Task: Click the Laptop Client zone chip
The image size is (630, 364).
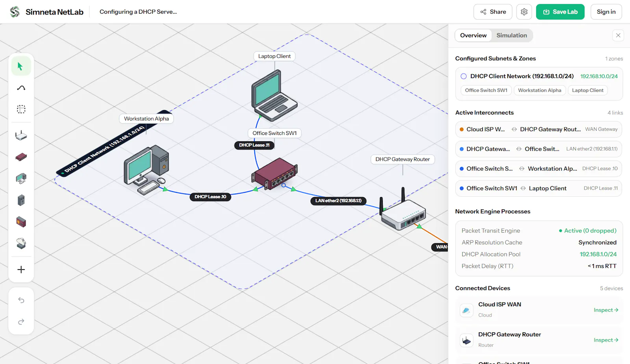Action: click(x=587, y=90)
